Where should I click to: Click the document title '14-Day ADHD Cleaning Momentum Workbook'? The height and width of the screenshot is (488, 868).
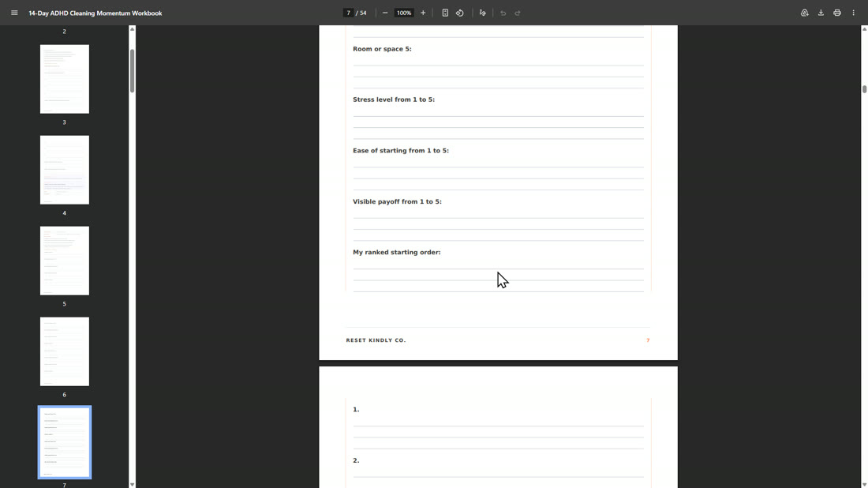click(x=95, y=13)
